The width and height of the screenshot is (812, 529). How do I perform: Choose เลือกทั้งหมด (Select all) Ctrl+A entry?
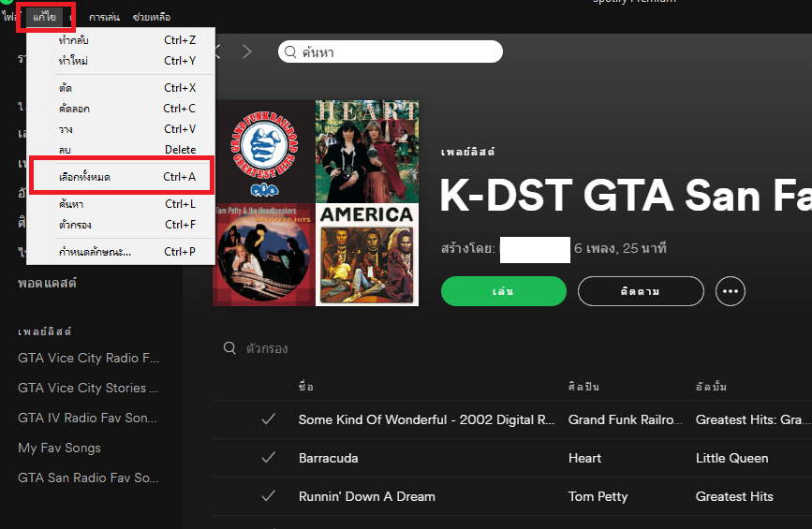pyautogui.click(x=121, y=177)
